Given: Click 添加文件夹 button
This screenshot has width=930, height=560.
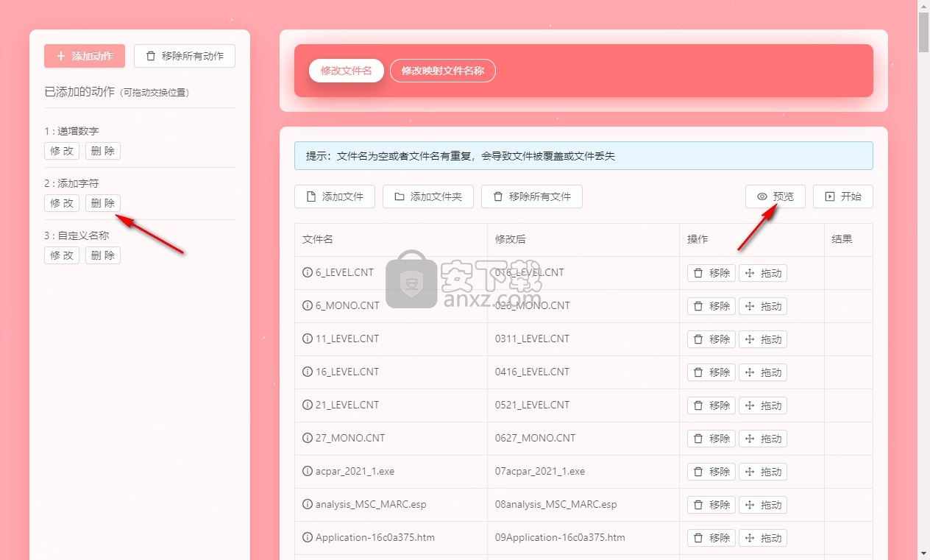Looking at the screenshot, I should pos(428,196).
